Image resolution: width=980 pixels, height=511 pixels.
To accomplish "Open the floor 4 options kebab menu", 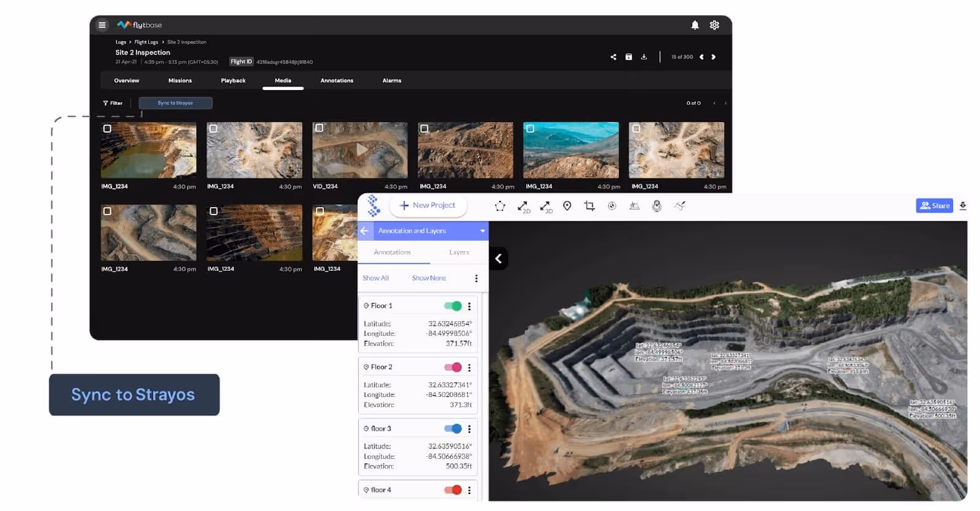I will (x=469, y=490).
